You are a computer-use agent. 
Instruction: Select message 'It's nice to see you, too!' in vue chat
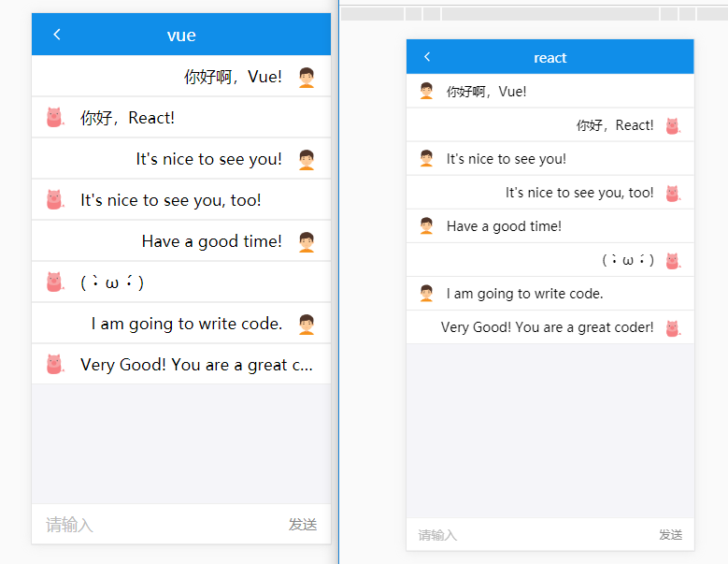(x=171, y=200)
